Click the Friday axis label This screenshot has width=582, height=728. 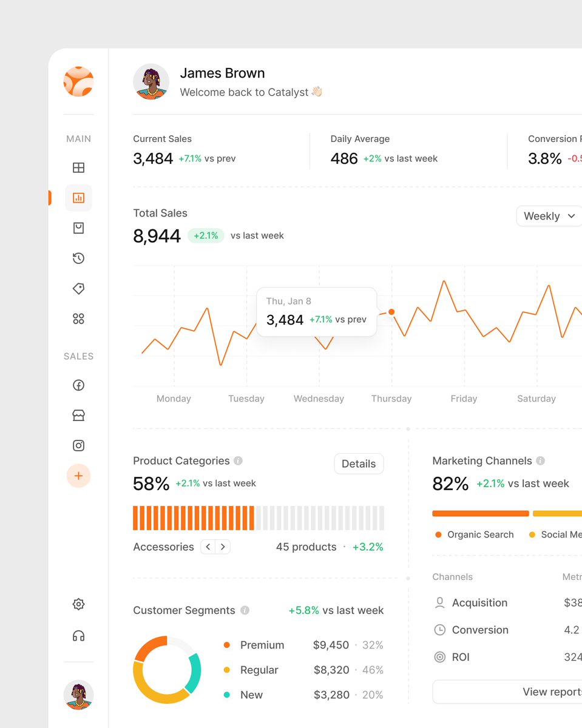[x=464, y=399]
